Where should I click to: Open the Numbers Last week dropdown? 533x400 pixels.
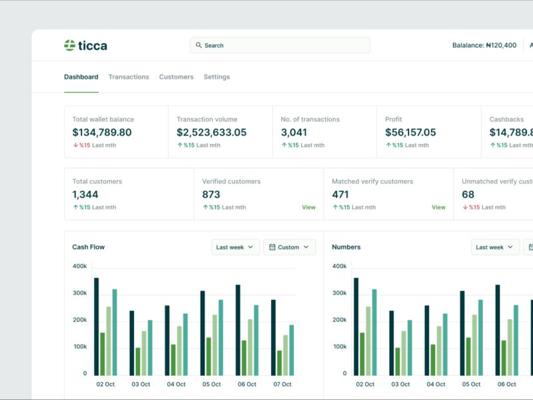point(495,247)
